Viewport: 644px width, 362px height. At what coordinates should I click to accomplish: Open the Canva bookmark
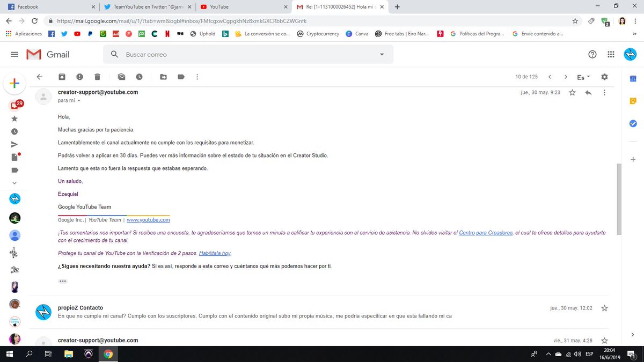click(357, 33)
